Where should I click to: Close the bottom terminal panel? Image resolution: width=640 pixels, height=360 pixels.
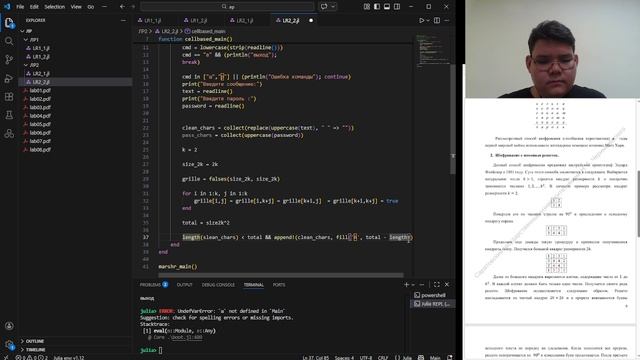[x=447, y=284]
